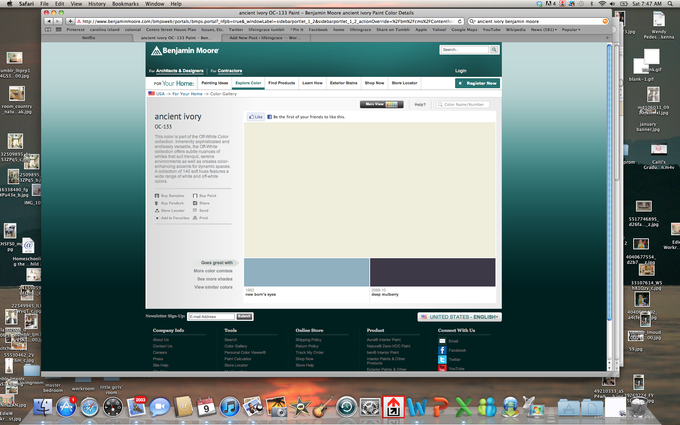Image resolution: width=680 pixels, height=425 pixels.
Task: Open the Main View selector button
Action: point(382,105)
